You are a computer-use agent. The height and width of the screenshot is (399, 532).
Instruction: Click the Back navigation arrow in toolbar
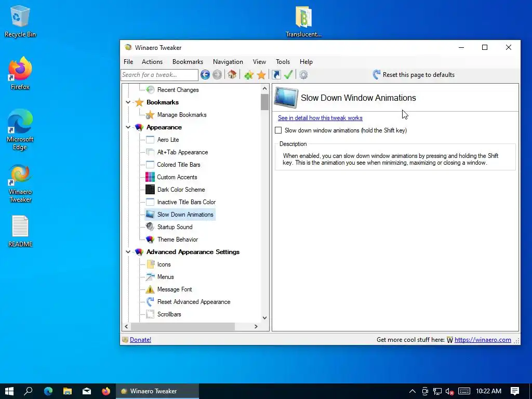click(205, 75)
